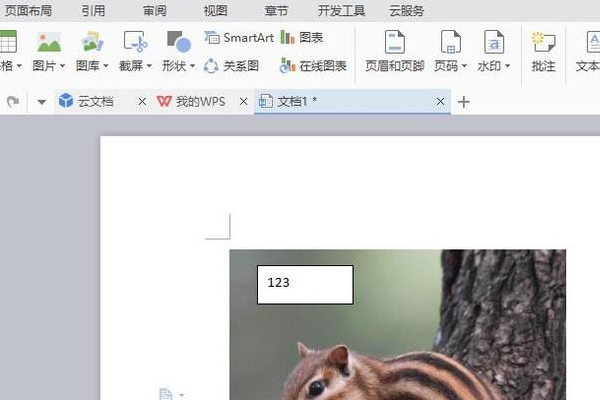Insert a 图表 chart

[x=302, y=38]
